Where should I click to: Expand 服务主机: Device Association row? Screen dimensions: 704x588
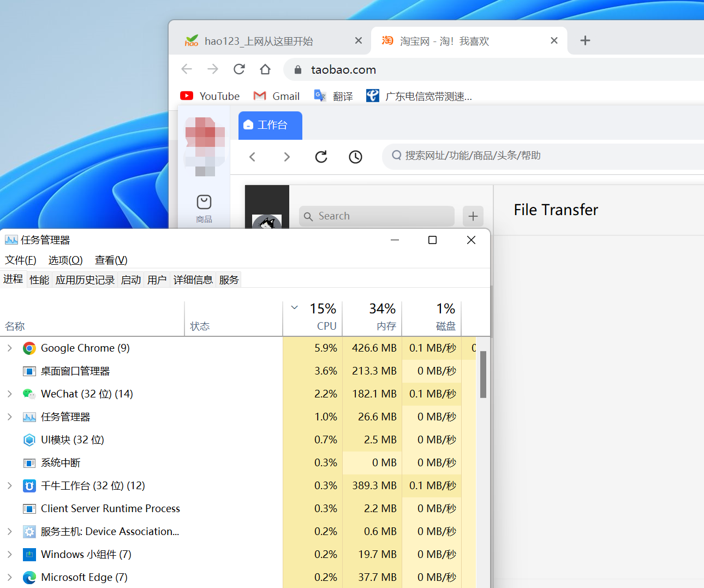pos(9,531)
